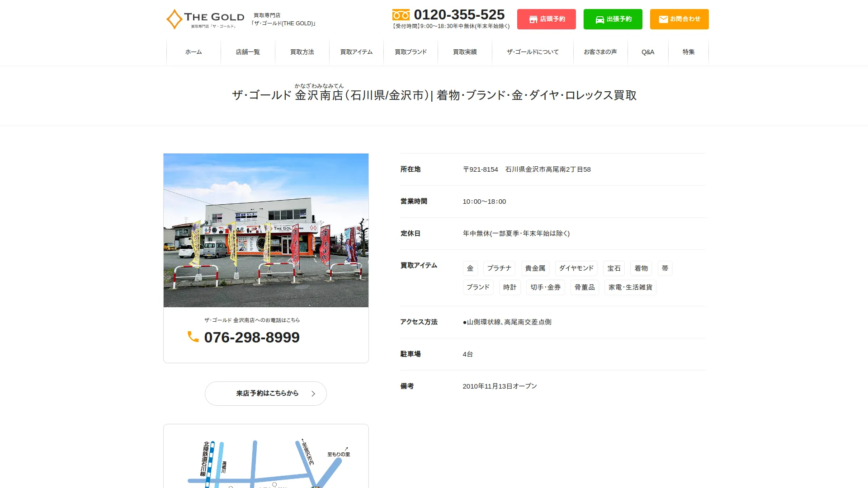The height and width of the screenshot is (488, 868).
Task: Open 店頭予約 store reservation button
Action: click(x=547, y=19)
